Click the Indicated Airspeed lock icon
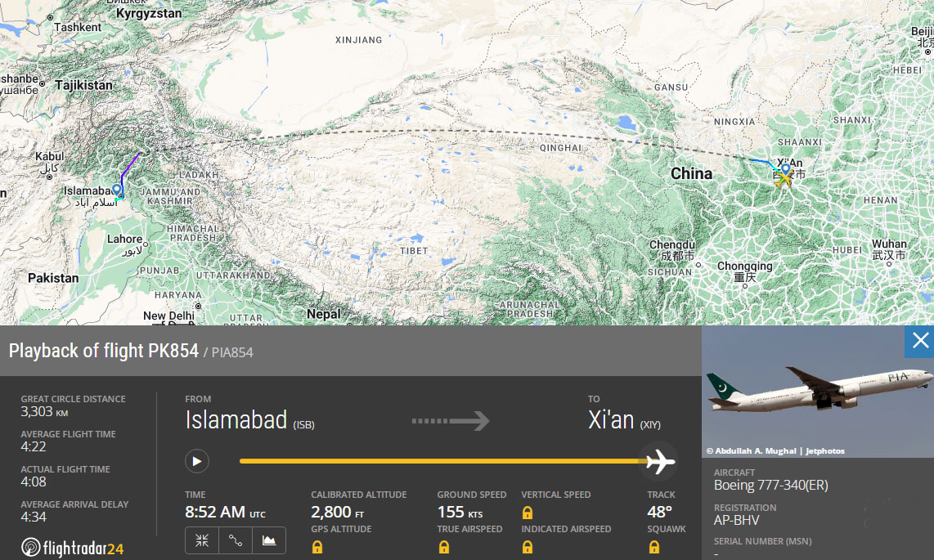The width and height of the screenshot is (934, 560). 528,547
